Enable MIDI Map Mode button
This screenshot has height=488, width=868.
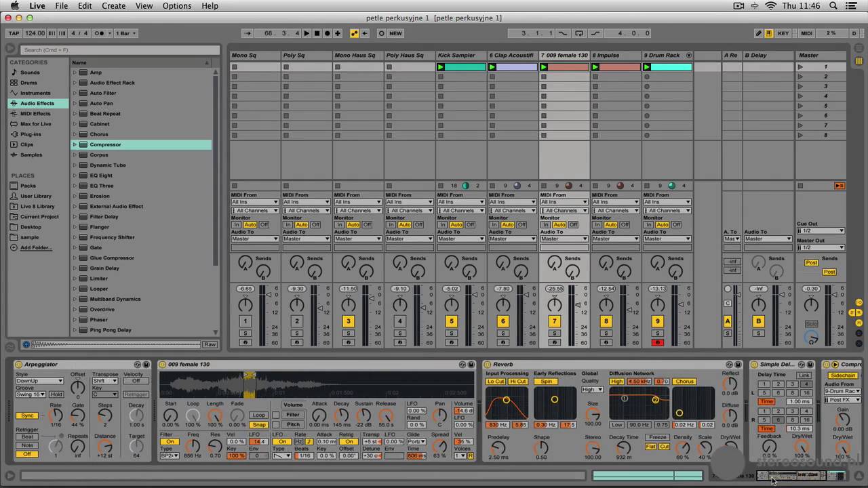click(806, 33)
